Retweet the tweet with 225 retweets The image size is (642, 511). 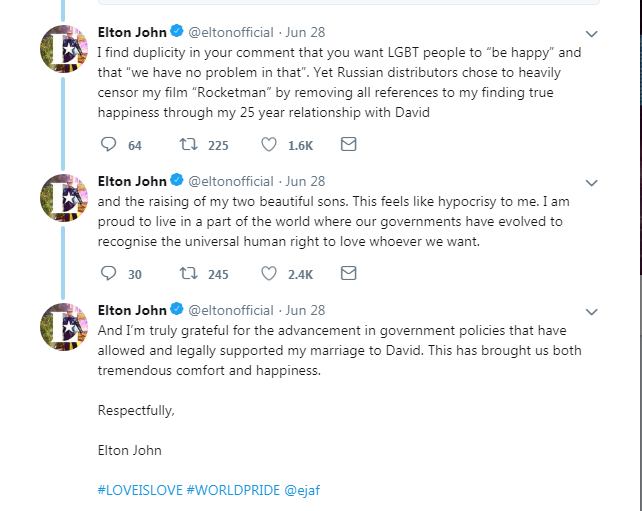click(x=189, y=145)
